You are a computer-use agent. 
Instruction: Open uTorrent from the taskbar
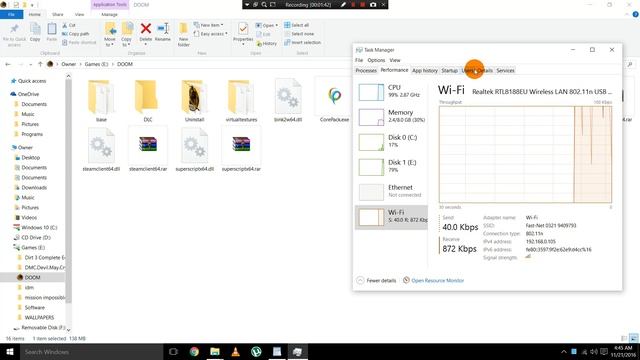[256, 351]
